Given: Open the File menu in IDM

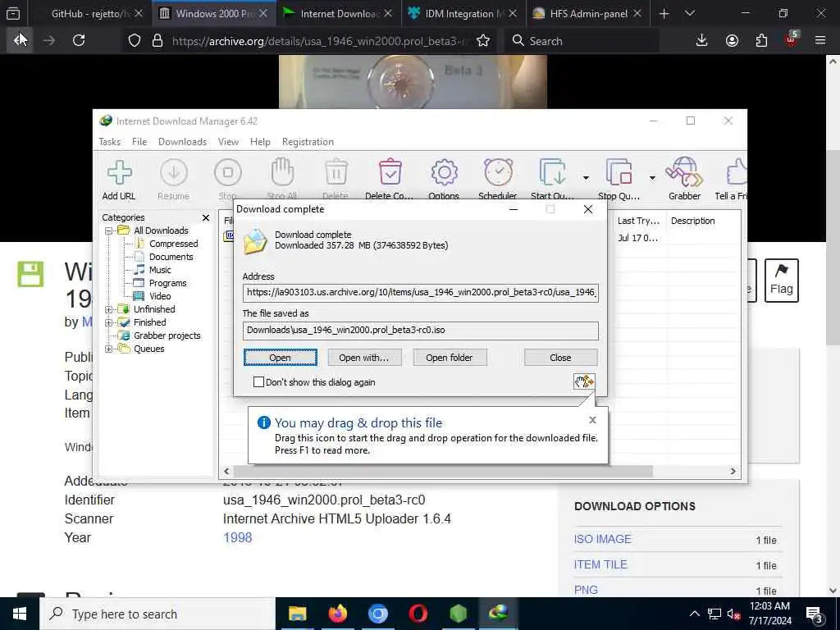Looking at the screenshot, I should pyautogui.click(x=139, y=142).
